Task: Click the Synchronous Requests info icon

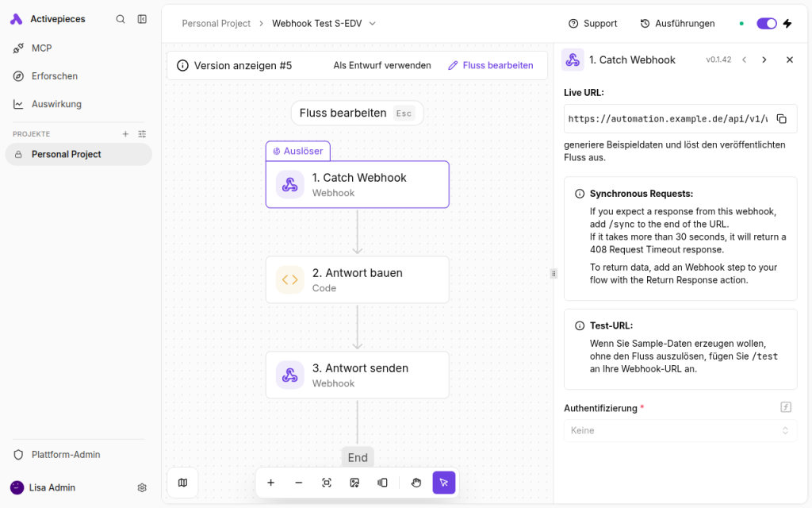Action: pos(580,194)
